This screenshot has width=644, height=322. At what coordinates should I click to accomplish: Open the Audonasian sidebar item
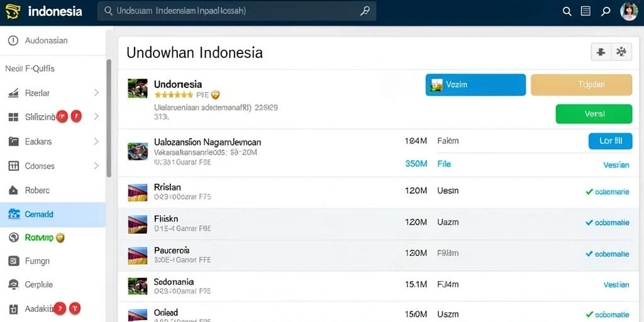point(53,40)
